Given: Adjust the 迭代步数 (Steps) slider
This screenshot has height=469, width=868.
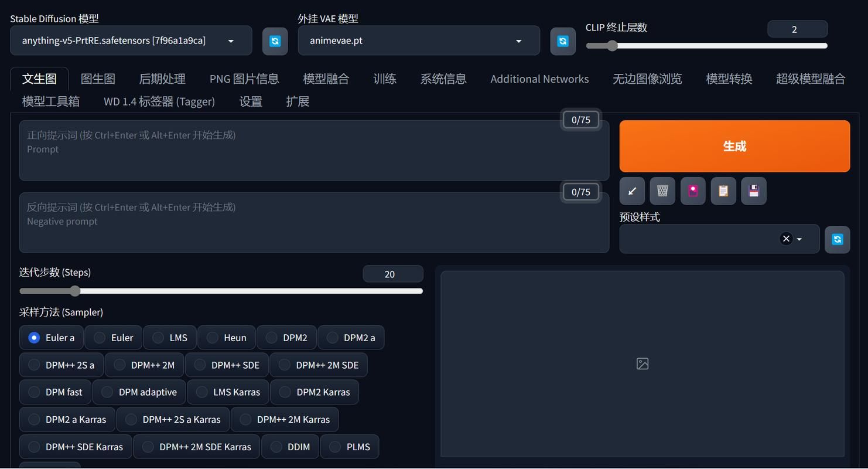Looking at the screenshot, I should (221, 291).
